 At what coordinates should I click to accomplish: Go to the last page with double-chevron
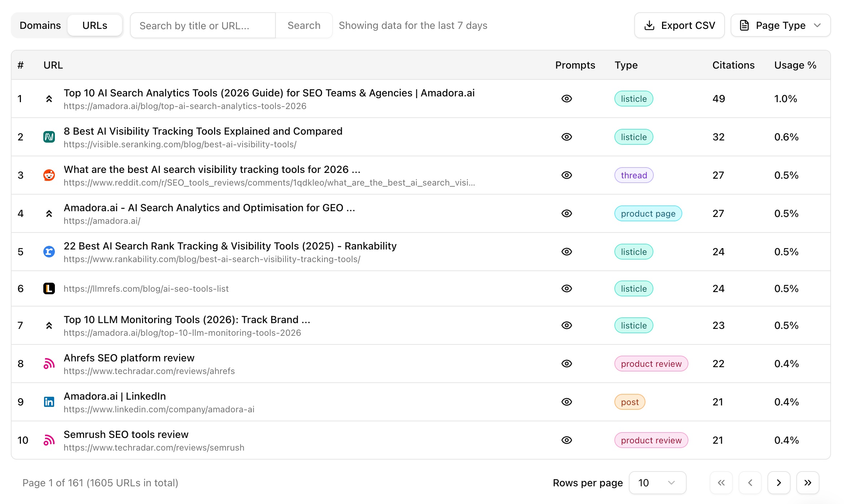[x=808, y=483]
